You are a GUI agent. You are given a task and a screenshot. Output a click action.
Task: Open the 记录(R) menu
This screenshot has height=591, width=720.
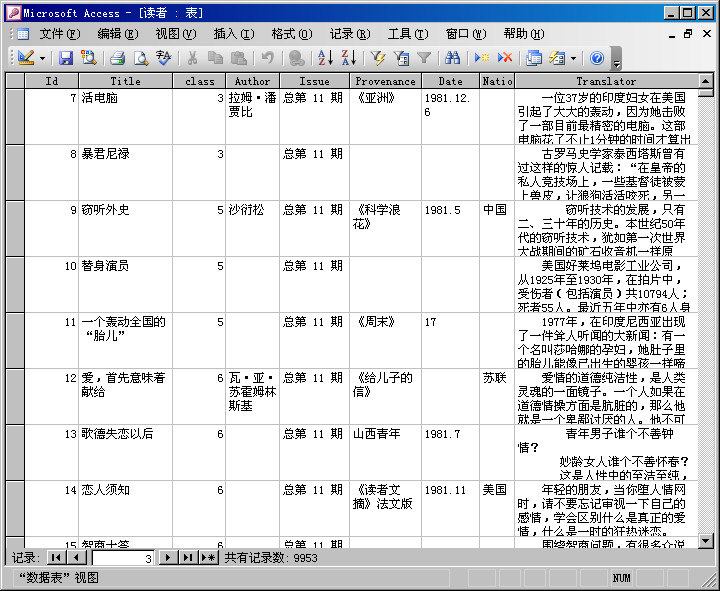pos(349,34)
